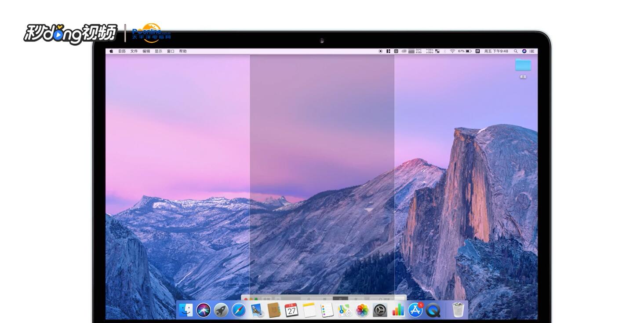Open System Preferences gear icon
The height and width of the screenshot is (323, 644).
coord(380,310)
